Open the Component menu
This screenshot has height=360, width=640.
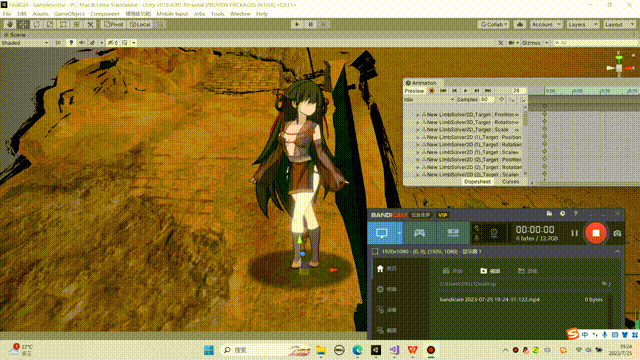pos(104,14)
